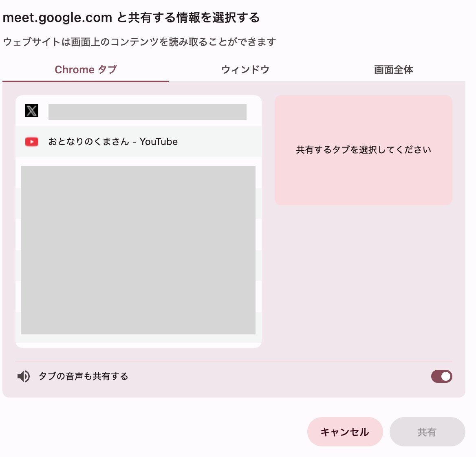Click the タブの音声も共有する label
Image resolution: width=476 pixels, height=457 pixels.
click(x=83, y=377)
